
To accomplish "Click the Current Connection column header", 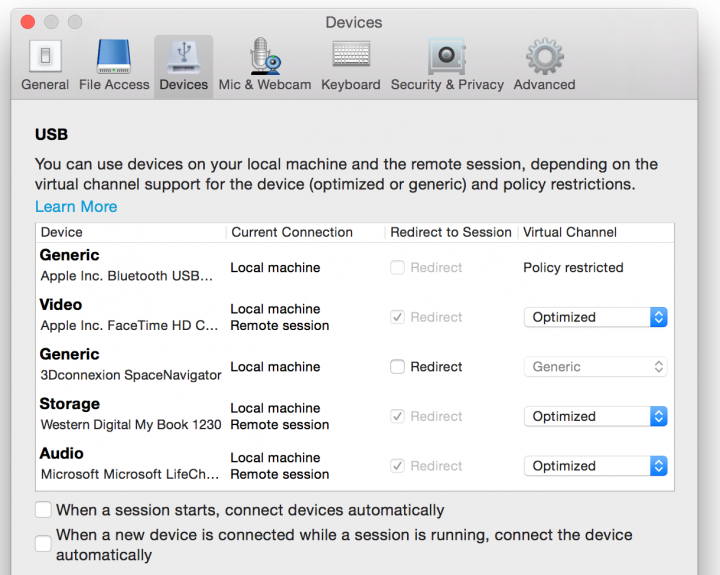I will 292,232.
